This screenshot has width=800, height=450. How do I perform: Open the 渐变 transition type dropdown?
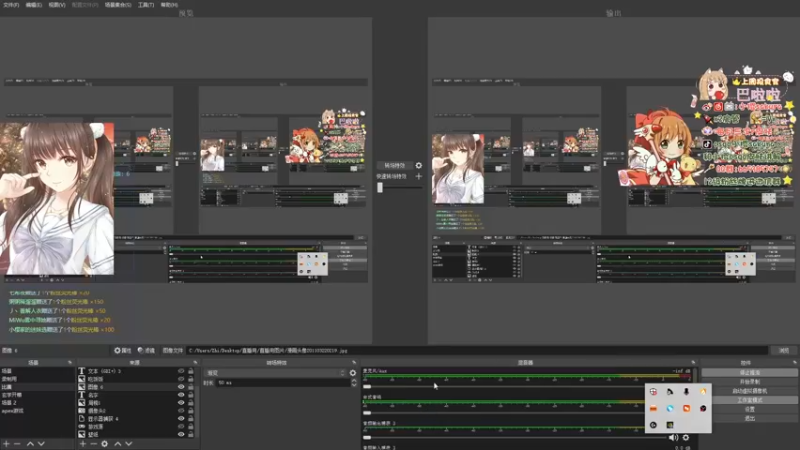(x=276, y=373)
